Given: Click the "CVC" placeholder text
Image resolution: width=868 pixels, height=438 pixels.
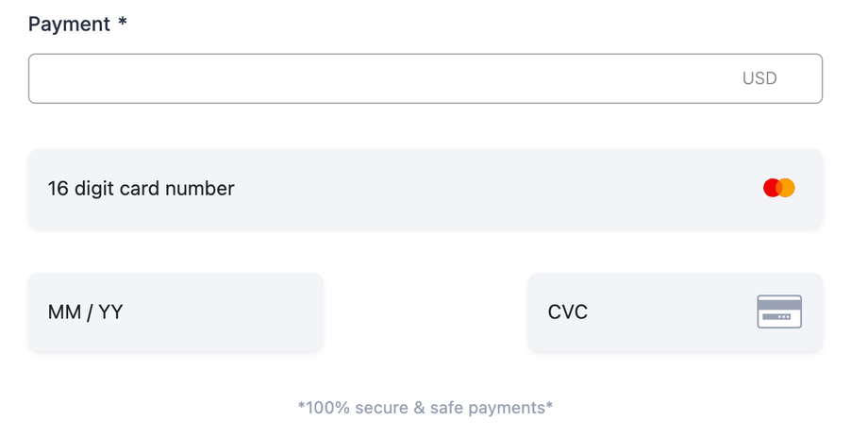Looking at the screenshot, I should (568, 312).
